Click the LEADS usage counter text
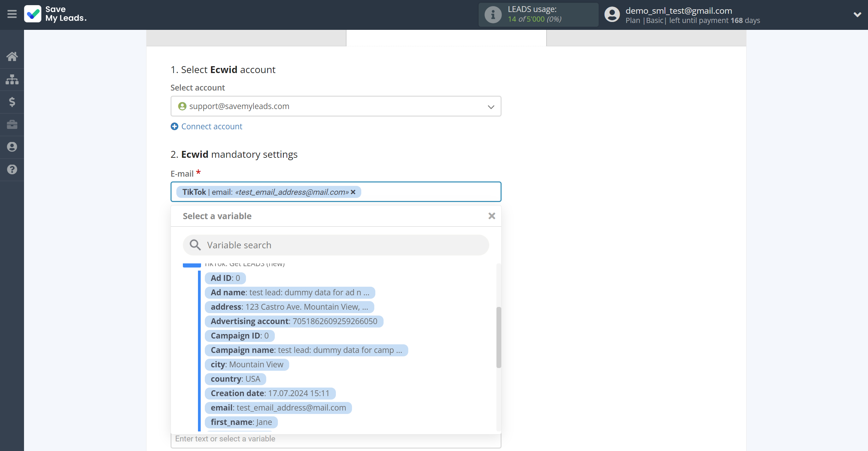868x451 pixels. pos(535,19)
